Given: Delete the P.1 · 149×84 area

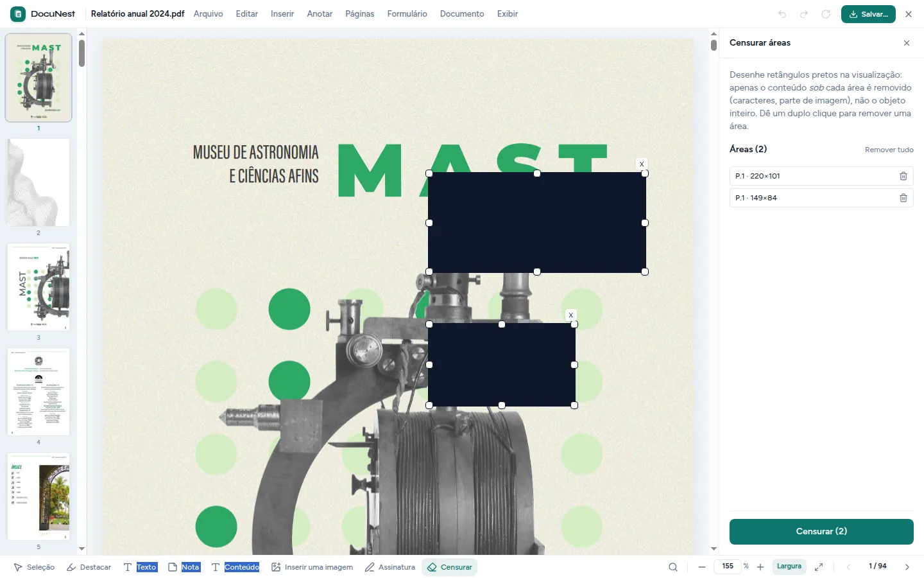Looking at the screenshot, I should pos(903,198).
